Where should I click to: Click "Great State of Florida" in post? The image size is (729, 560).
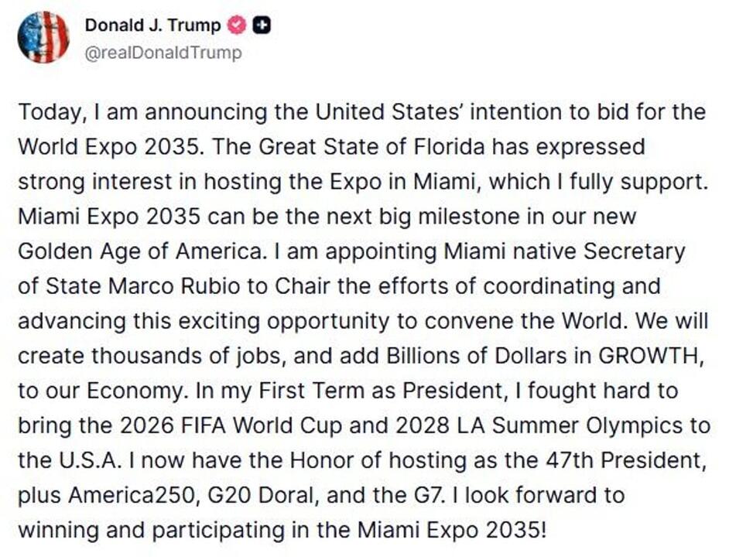tap(372, 146)
